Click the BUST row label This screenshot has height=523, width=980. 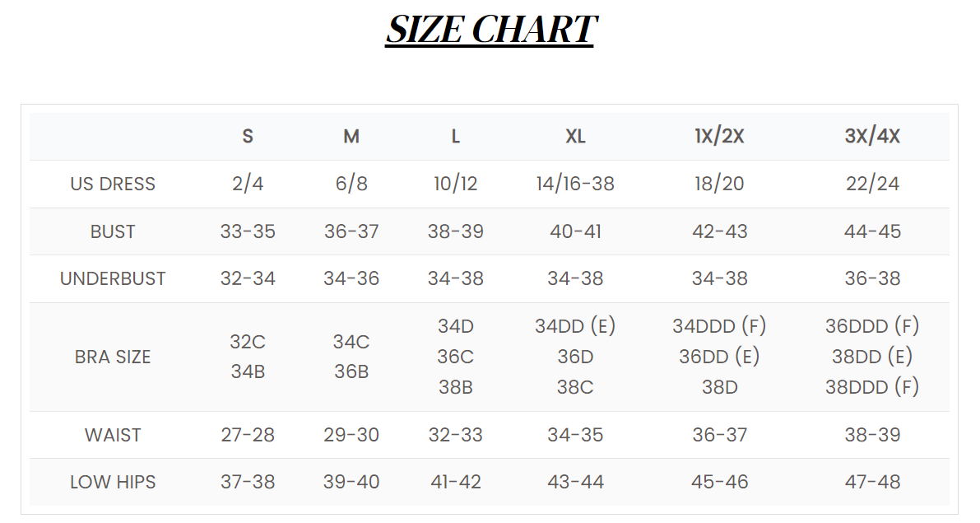tap(113, 231)
